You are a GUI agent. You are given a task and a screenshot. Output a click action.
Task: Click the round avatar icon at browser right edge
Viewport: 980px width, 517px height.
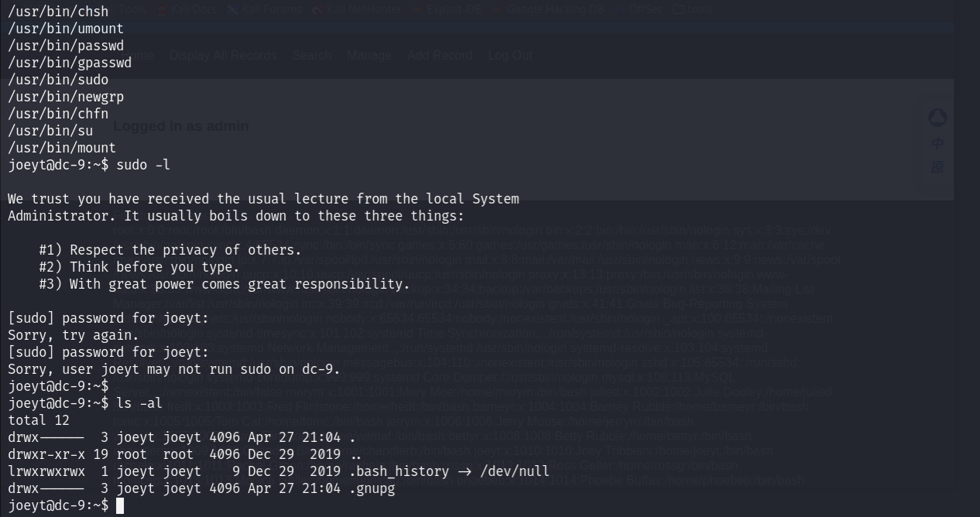tap(937, 118)
